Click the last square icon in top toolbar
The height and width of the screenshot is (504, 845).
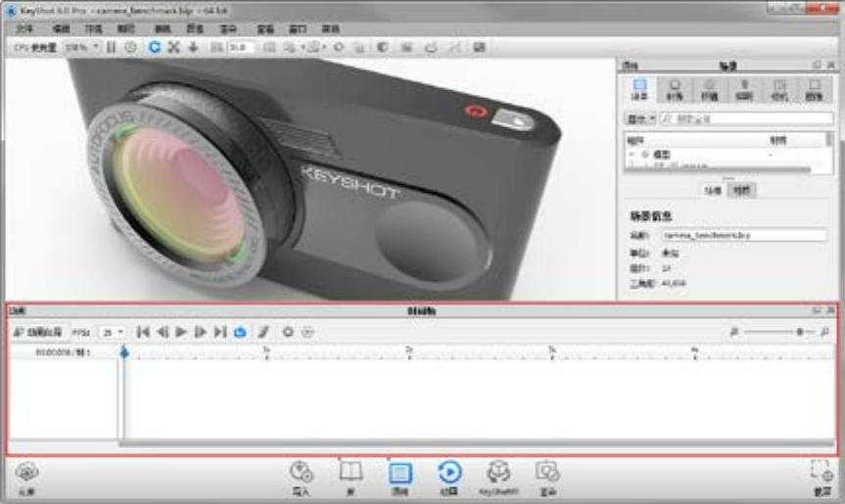(x=479, y=47)
